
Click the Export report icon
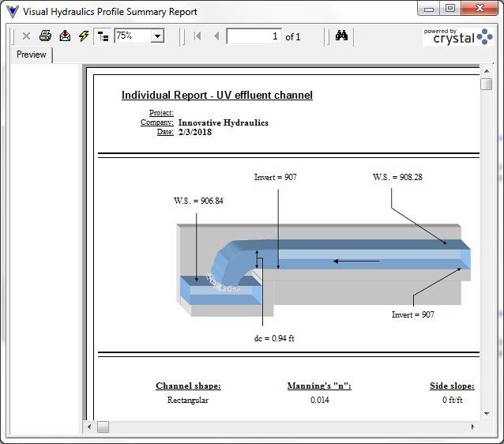pyautogui.click(x=65, y=36)
